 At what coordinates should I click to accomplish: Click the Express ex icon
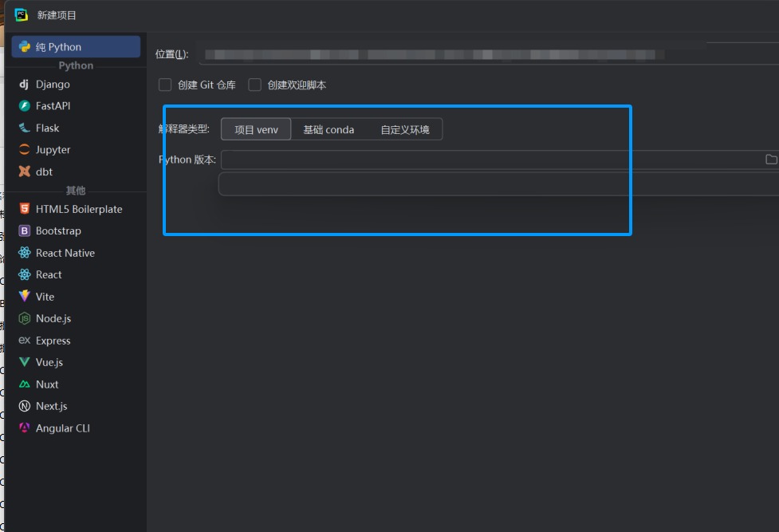click(25, 340)
